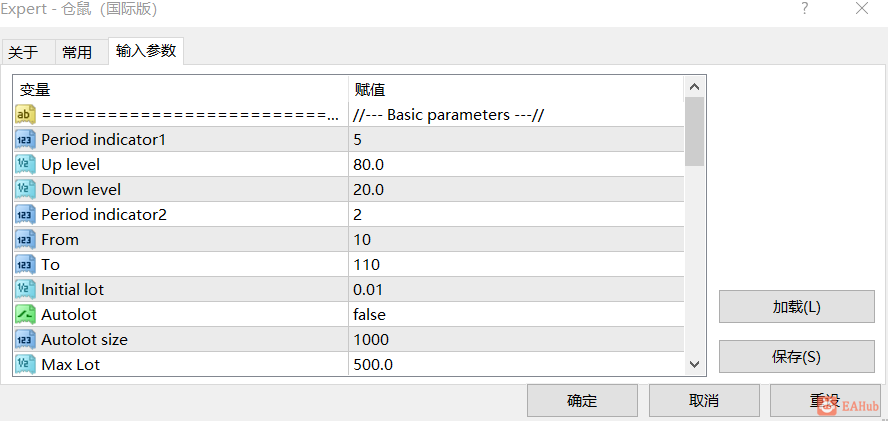
Task: Click the double-type icon beside Up level
Action: [26, 165]
